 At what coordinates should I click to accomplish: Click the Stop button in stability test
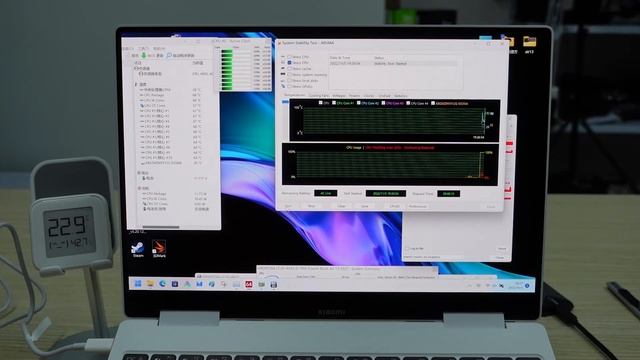click(311, 206)
